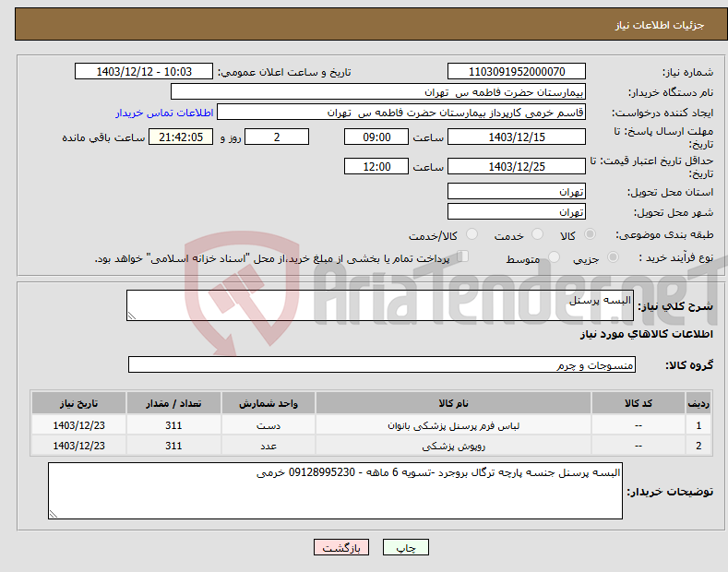
Task: Click the announcement date field 1403/12/12 - 10:03
Action: point(144,72)
